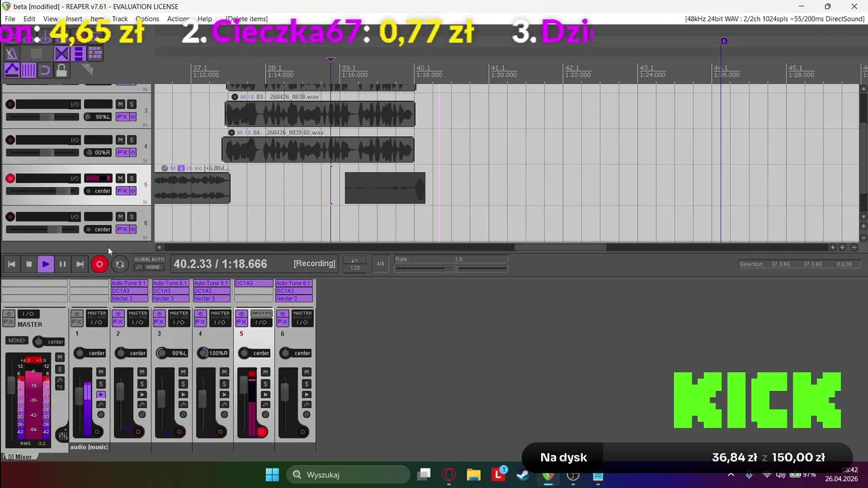
Task: Open the File menu
Action: coord(10,19)
